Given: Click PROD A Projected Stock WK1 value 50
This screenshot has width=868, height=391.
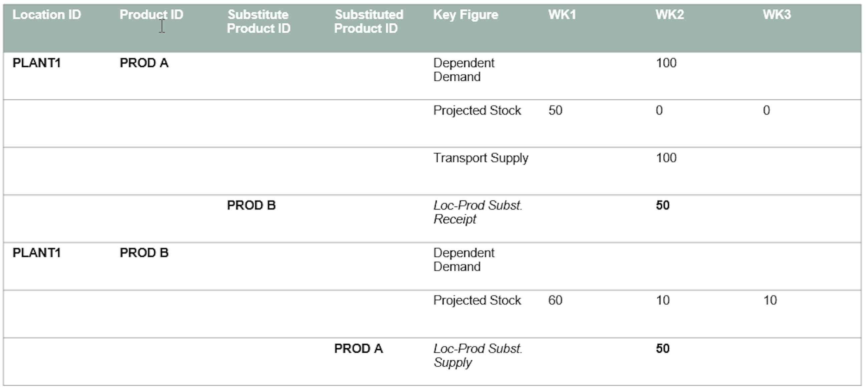Looking at the screenshot, I should [x=555, y=110].
